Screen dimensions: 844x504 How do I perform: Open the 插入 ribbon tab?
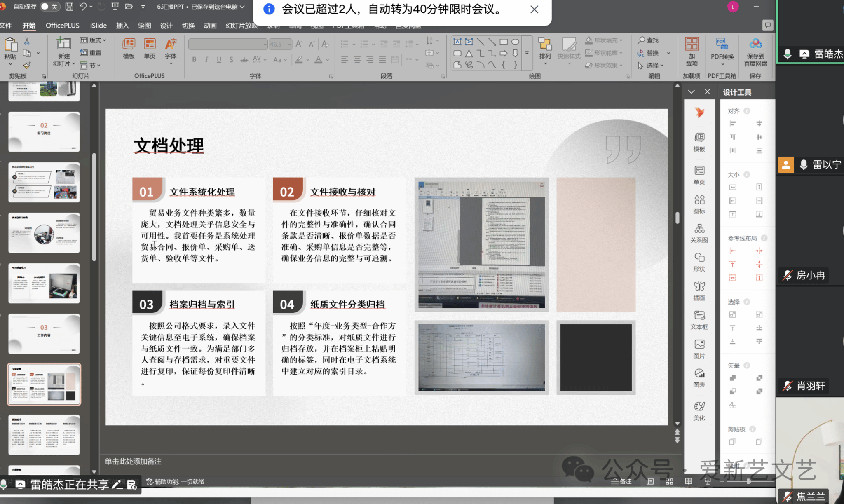tap(122, 26)
